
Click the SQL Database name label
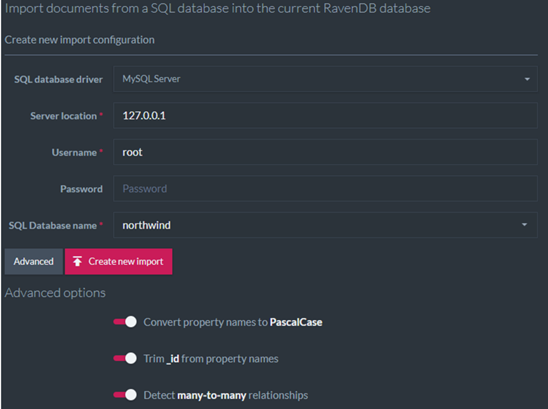click(53, 225)
